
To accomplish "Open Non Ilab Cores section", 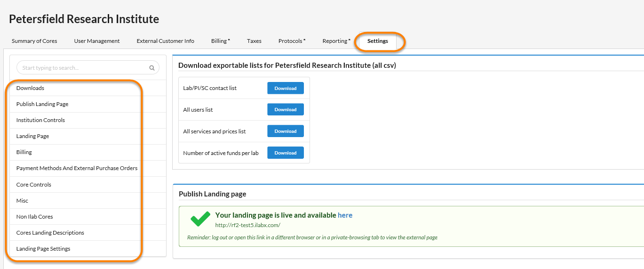I will 35,217.
